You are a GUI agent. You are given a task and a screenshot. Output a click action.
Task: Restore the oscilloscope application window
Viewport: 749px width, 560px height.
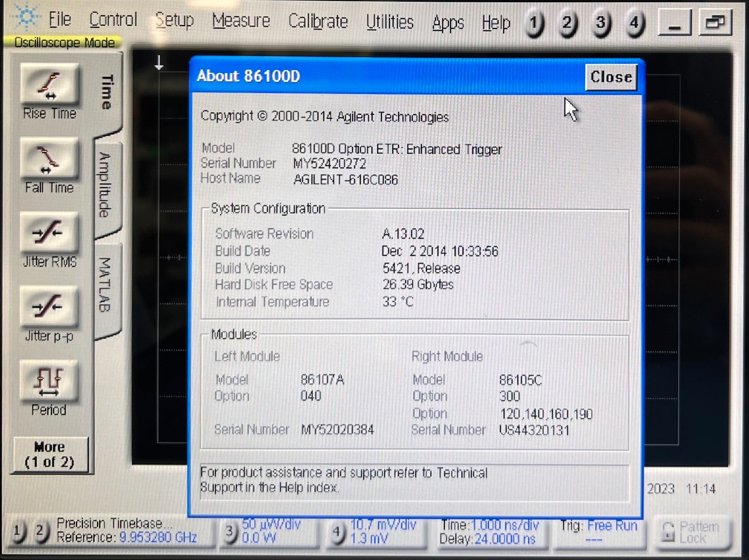[x=715, y=22]
